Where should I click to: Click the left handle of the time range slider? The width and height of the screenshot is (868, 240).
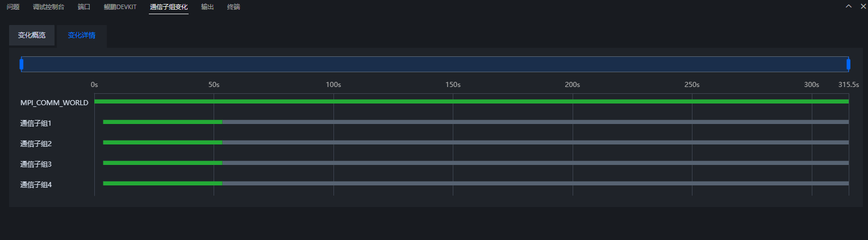pos(22,64)
